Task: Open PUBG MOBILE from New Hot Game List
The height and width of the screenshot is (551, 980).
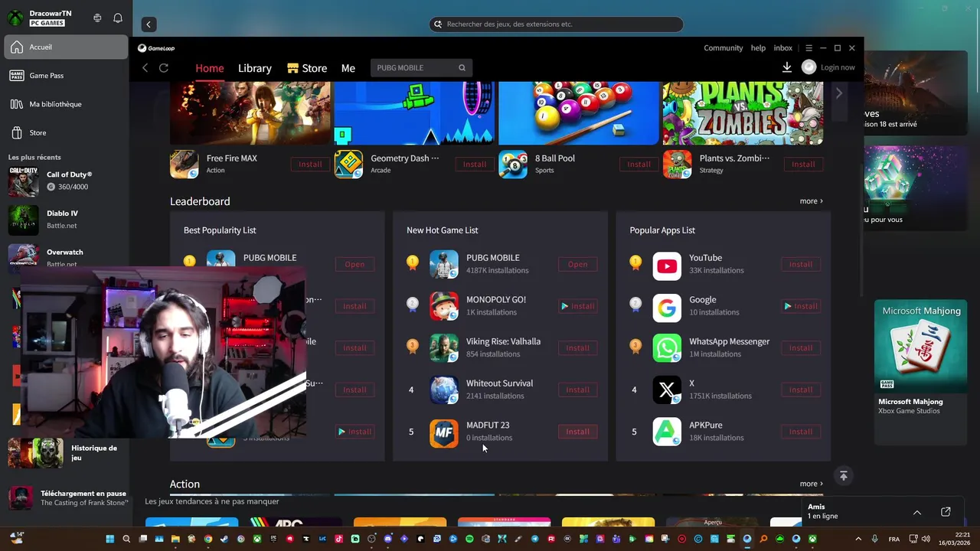Action: (577, 265)
